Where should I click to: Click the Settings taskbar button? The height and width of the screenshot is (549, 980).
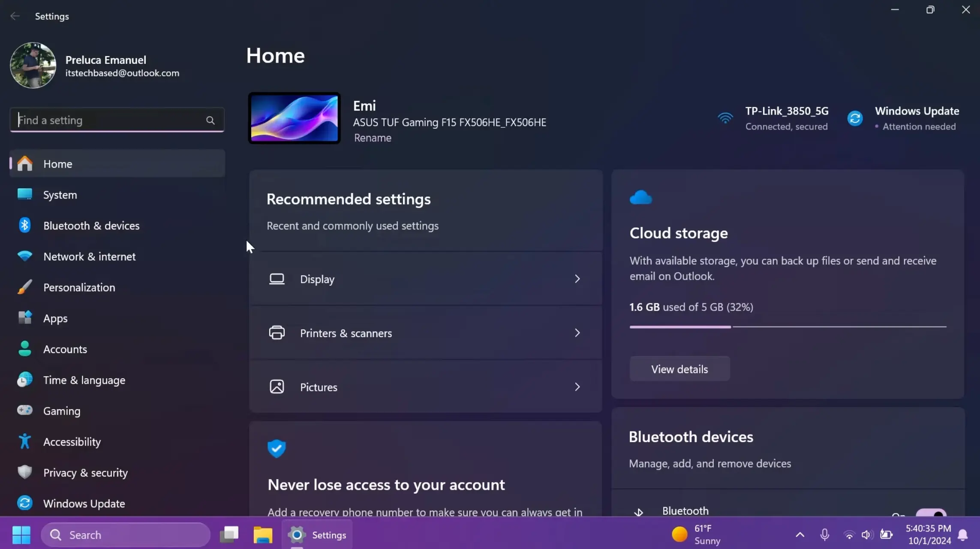point(317,535)
